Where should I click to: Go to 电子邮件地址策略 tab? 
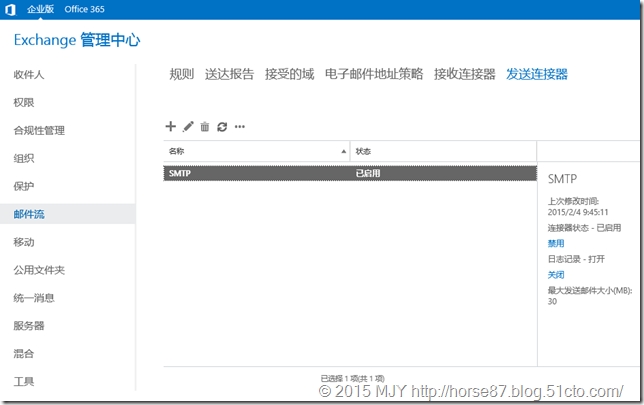click(374, 74)
